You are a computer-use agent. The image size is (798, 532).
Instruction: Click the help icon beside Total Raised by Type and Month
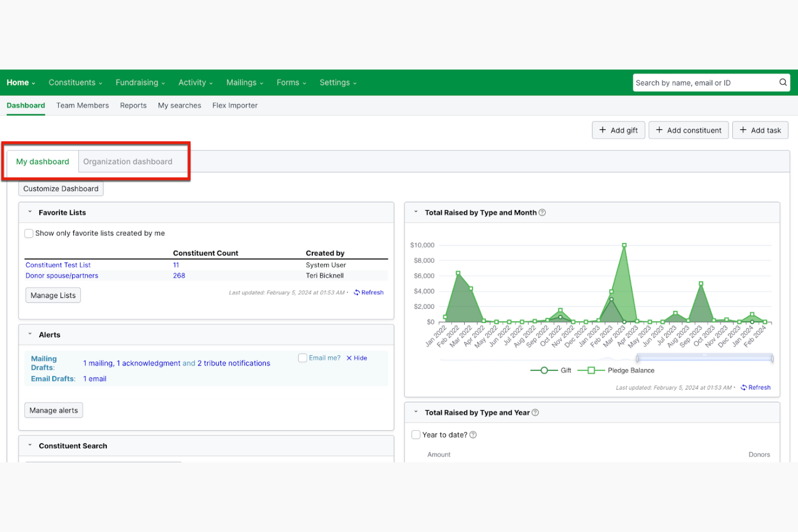tap(542, 212)
